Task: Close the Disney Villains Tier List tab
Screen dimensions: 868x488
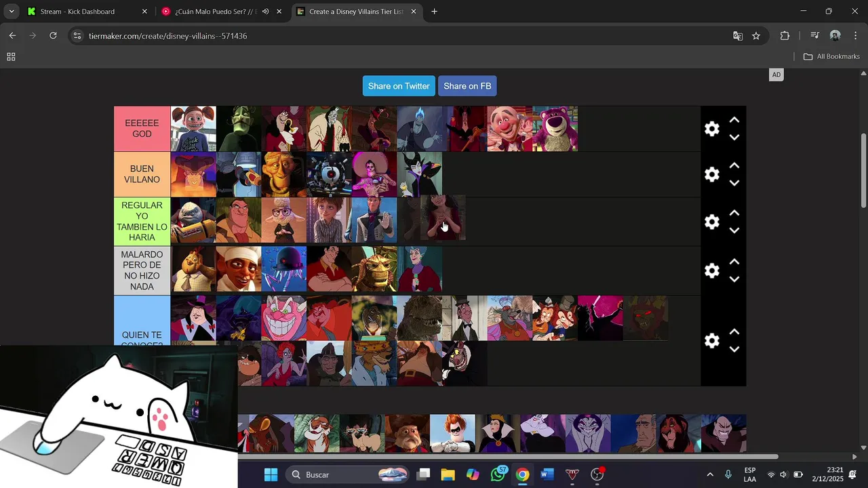Action: (x=414, y=12)
